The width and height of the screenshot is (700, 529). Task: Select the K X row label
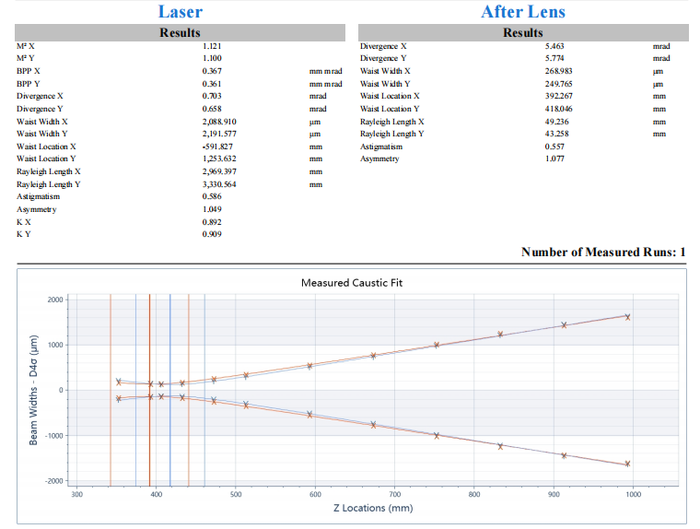[x=22, y=222]
